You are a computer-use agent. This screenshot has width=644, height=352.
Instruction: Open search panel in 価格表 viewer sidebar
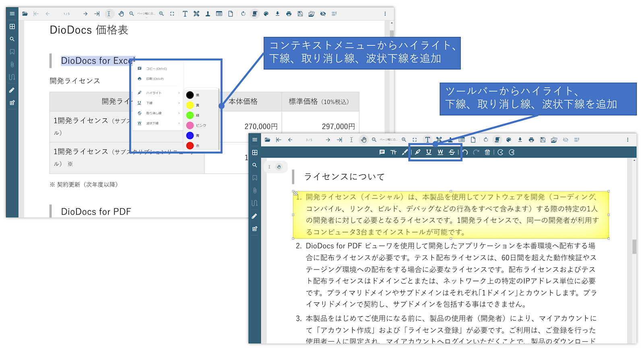(x=12, y=39)
